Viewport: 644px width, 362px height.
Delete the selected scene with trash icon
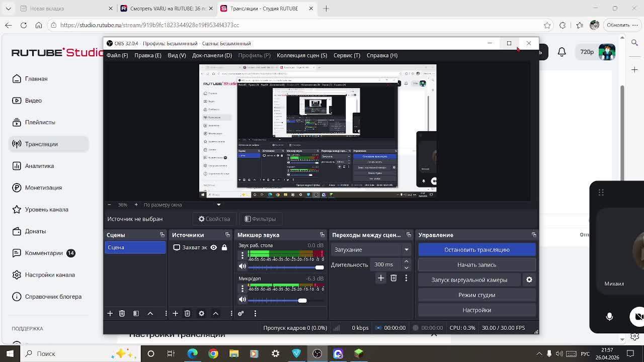(122, 313)
